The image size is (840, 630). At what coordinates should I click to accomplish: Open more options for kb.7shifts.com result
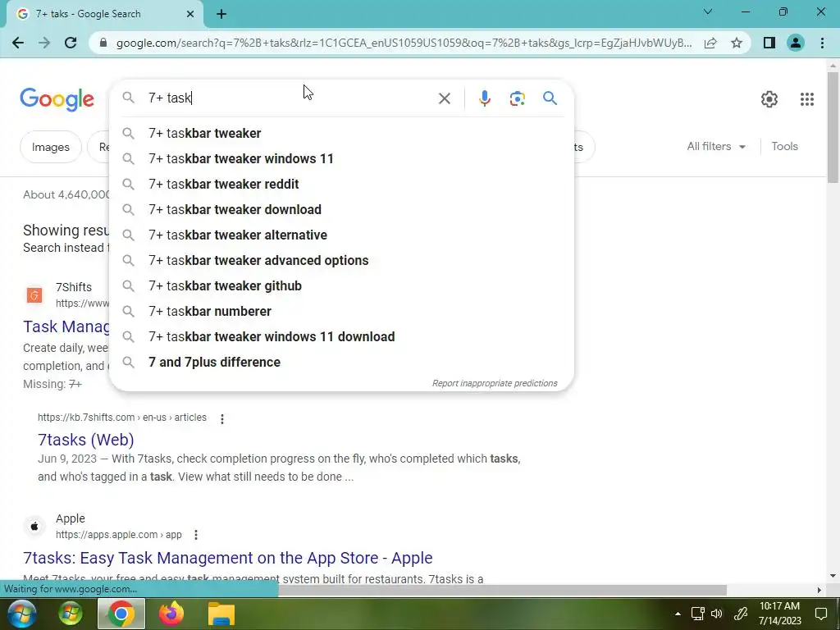click(x=222, y=419)
